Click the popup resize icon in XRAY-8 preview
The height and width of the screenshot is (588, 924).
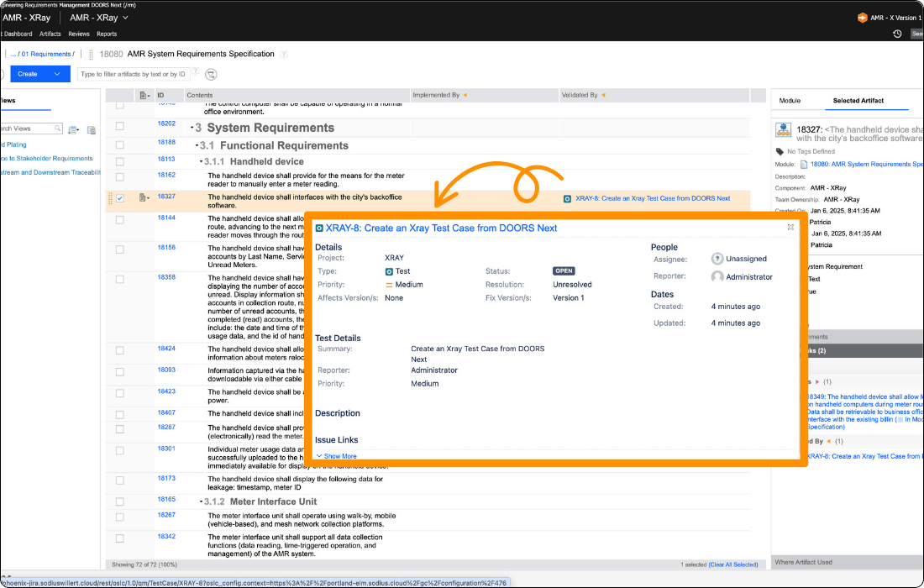click(x=790, y=227)
